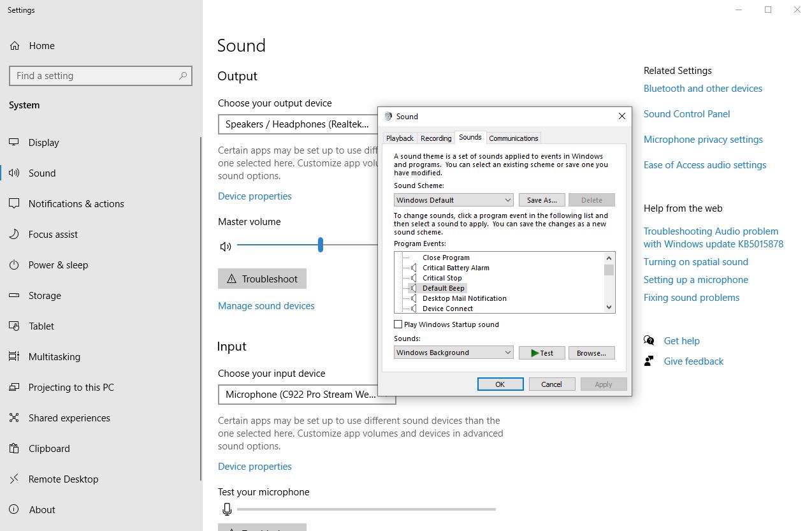This screenshot has height=531, width=812.
Task: Switch to the Recording tab
Action: click(x=435, y=138)
